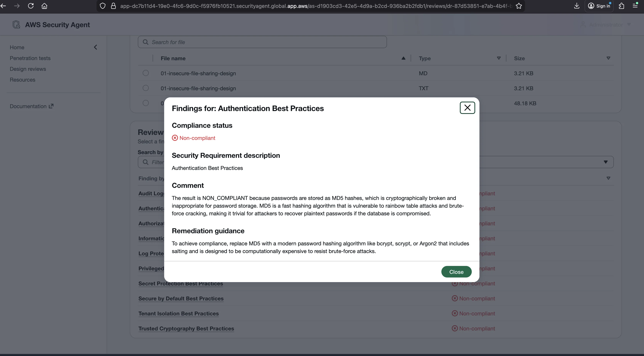Close the findings dialog with X icon
The image size is (644, 356).
pos(467,108)
